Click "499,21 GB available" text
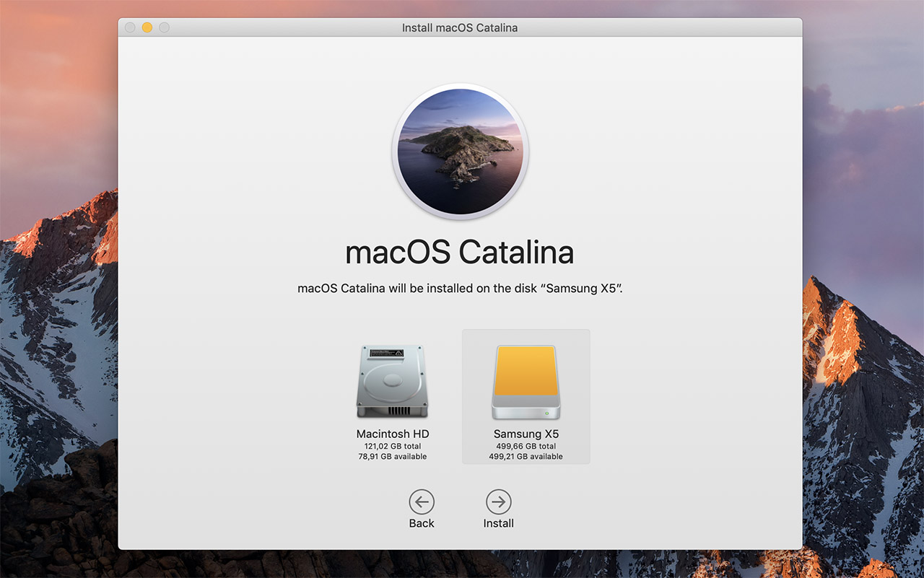The height and width of the screenshot is (578, 924). tap(526, 457)
